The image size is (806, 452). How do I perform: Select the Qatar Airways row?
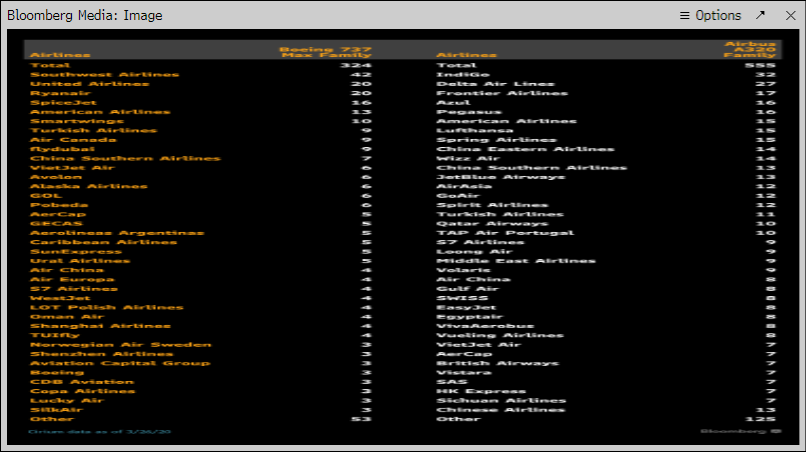[606, 223]
